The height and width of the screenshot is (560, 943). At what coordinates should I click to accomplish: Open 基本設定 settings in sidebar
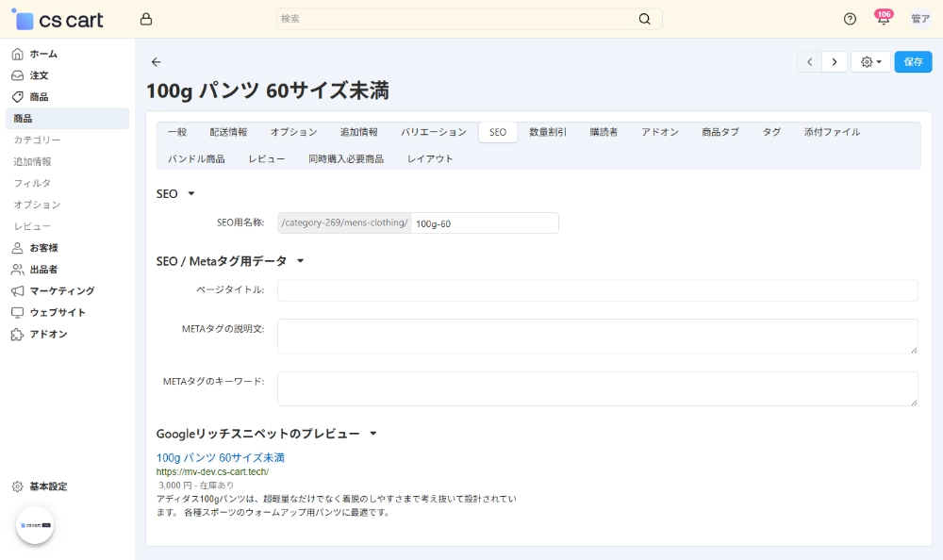point(47,486)
